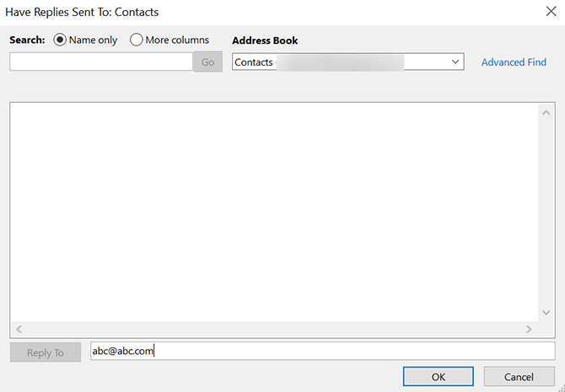Select the Name only radio button

pos(60,40)
